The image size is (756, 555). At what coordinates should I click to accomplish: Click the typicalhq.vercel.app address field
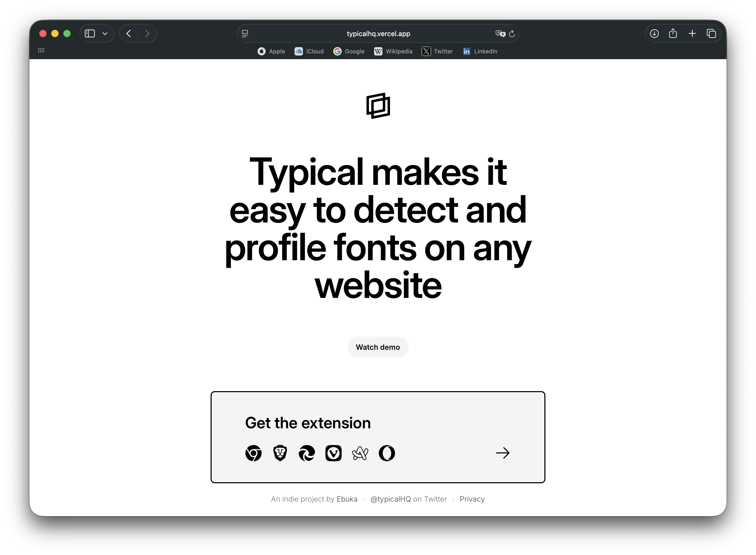pyautogui.click(x=378, y=34)
